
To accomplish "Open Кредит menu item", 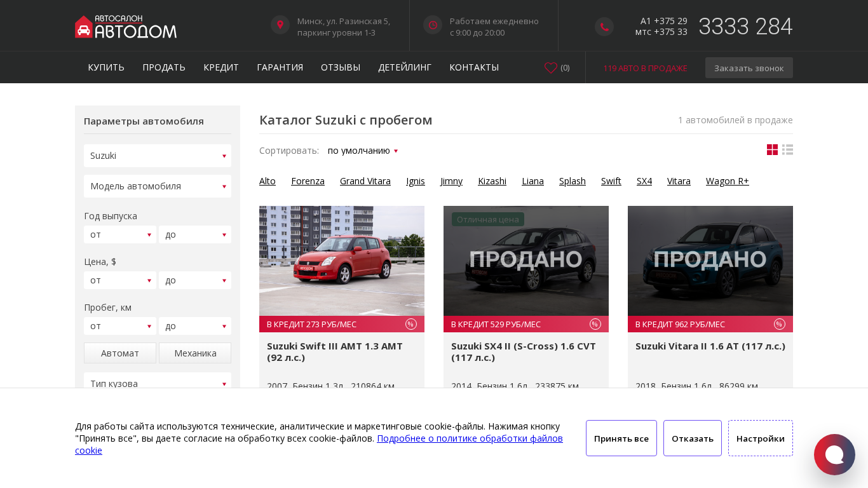I will pyautogui.click(x=221, y=67).
